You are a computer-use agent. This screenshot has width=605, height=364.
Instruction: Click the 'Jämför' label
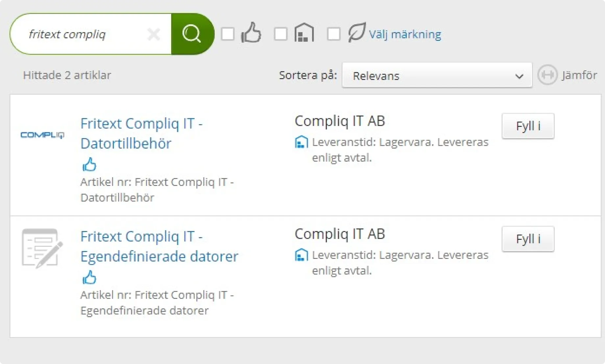(579, 75)
